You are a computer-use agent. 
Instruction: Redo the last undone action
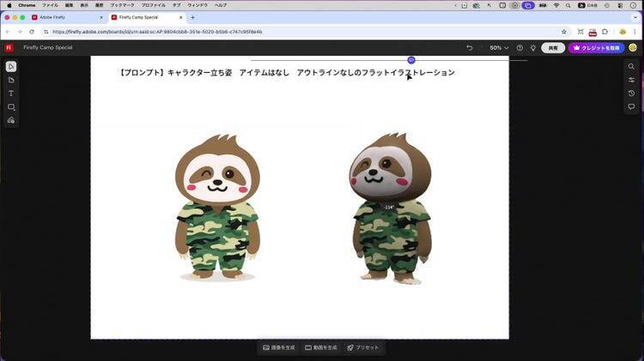(481, 48)
